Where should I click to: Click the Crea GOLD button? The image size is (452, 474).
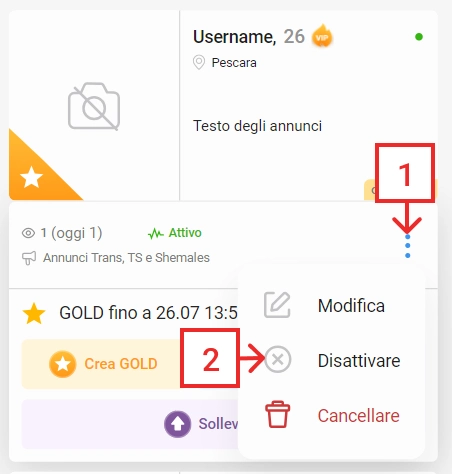point(103,364)
